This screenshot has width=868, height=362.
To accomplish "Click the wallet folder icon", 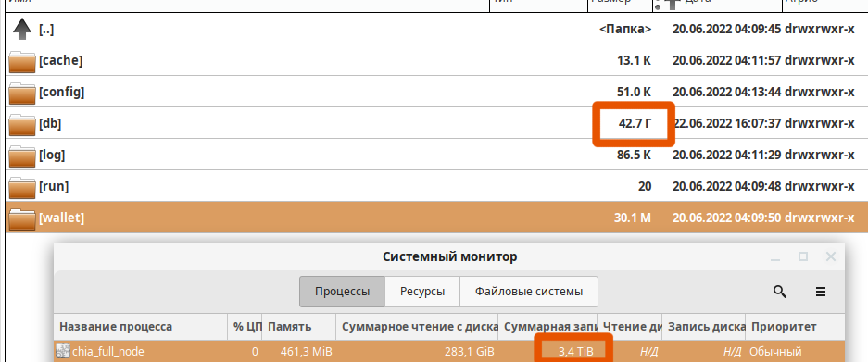I will (x=22, y=218).
